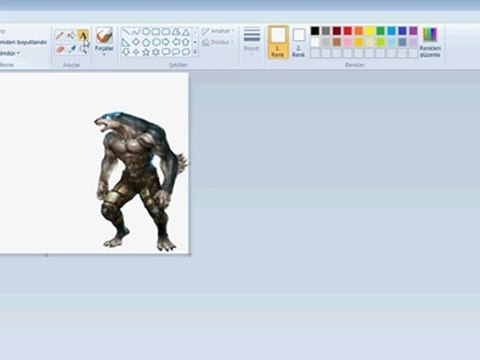Choose the Right triangle shape
Image resolution: width=480 pixels, height=360 pixels.
(x=126, y=42)
